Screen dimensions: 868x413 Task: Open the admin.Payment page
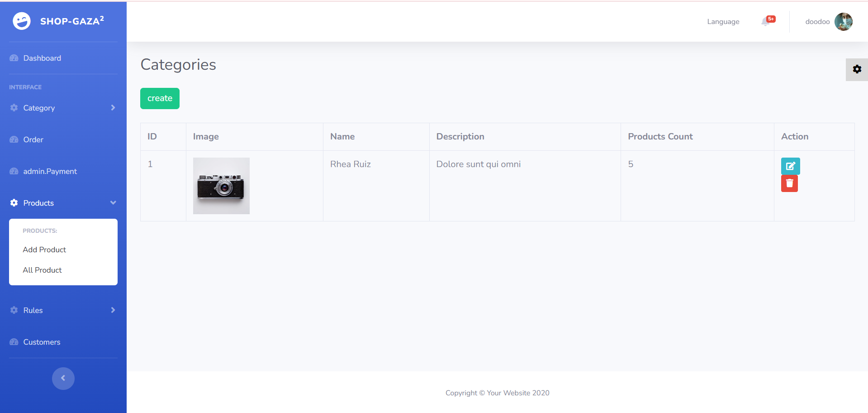pos(50,171)
